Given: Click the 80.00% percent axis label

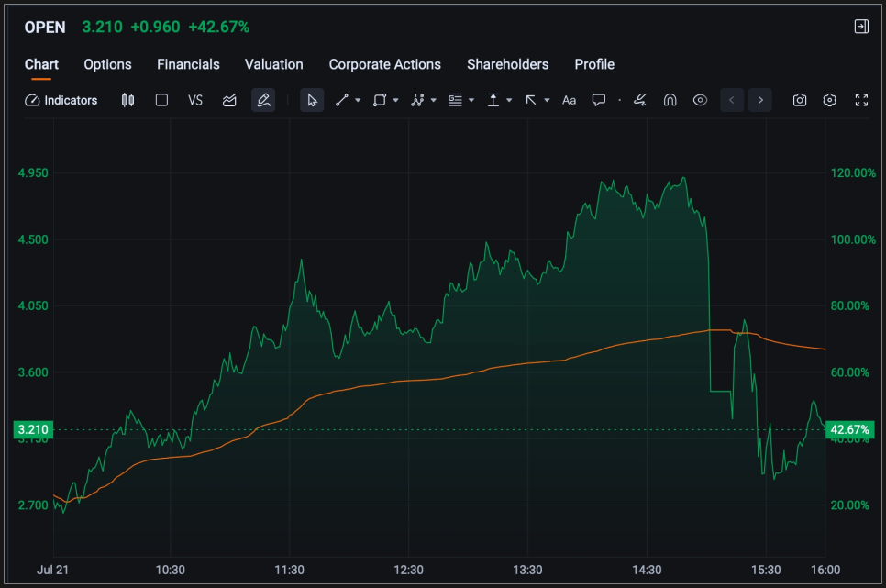Looking at the screenshot, I should (850, 305).
